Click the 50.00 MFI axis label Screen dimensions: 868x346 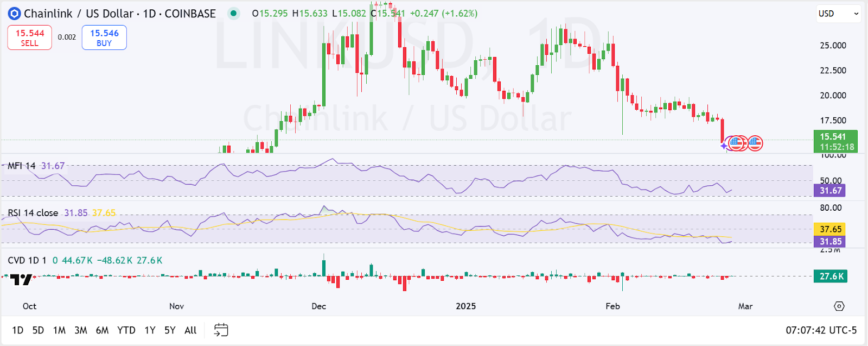pos(831,180)
